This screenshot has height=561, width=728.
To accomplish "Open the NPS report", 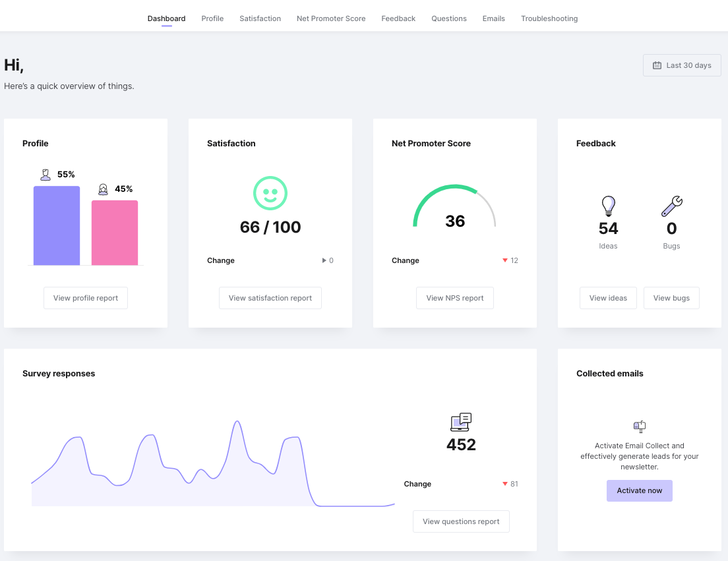I will click(454, 298).
